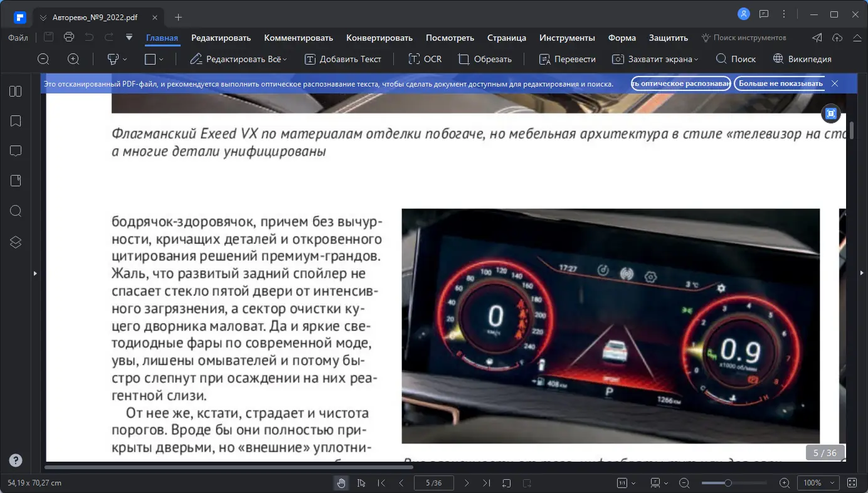Zoom out using the top toolbar magnifier
868x493 pixels.
[x=43, y=59]
